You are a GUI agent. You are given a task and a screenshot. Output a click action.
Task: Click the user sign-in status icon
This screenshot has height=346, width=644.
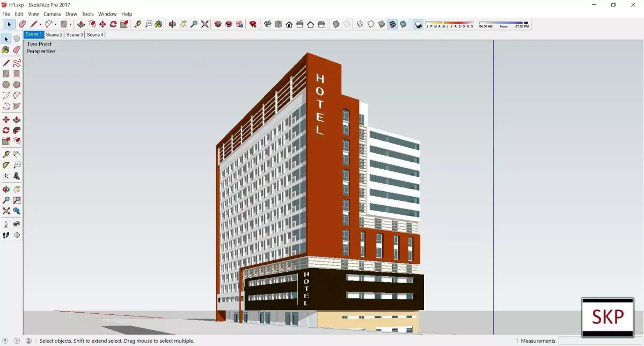pyautogui.click(x=28, y=341)
